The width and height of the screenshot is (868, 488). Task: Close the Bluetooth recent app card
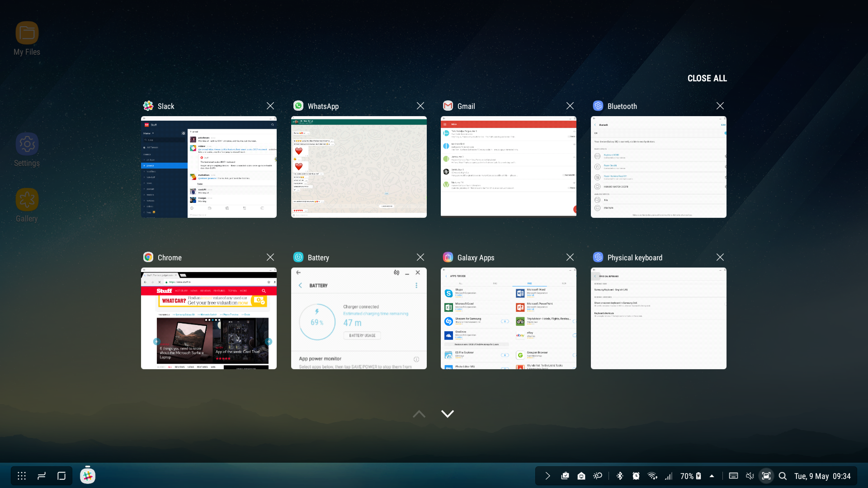(720, 106)
